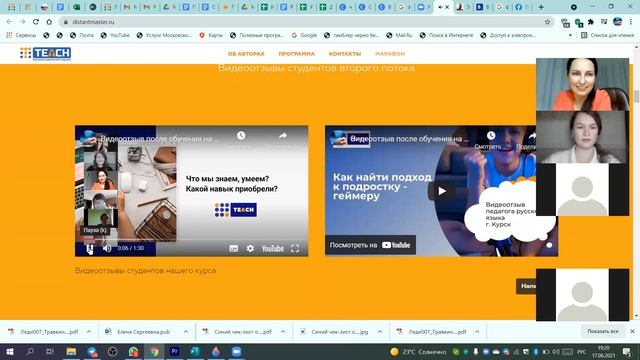Expand options for last 'Леди007_Травкин...pdf' download
The height and width of the screenshot is (360, 640).
477,332
